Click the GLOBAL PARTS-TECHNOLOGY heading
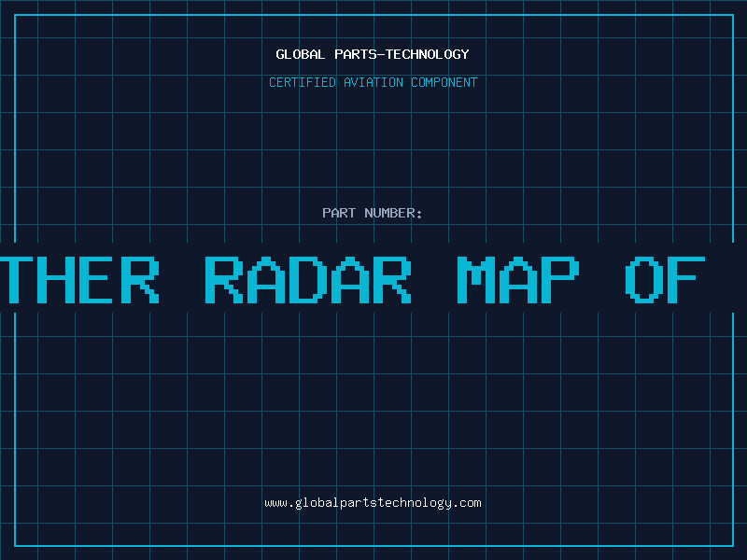The height and width of the screenshot is (560, 747). click(373, 54)
